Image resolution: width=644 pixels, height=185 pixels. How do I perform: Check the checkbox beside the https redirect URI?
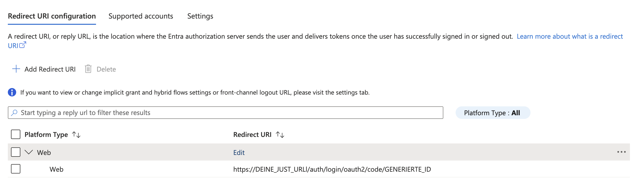click(x=16, y=169)
